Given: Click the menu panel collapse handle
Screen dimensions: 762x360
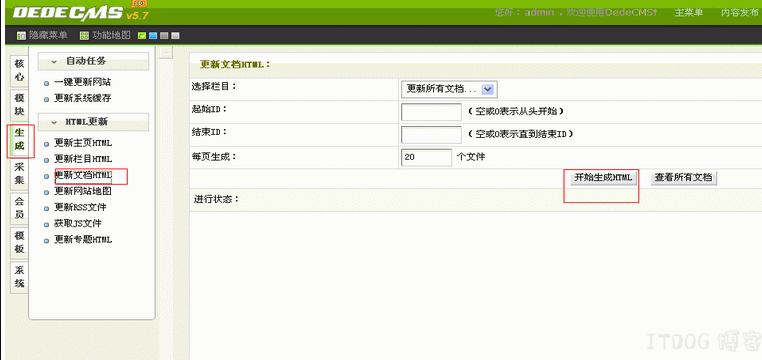Looking at the screenshot, I should 166,52.
